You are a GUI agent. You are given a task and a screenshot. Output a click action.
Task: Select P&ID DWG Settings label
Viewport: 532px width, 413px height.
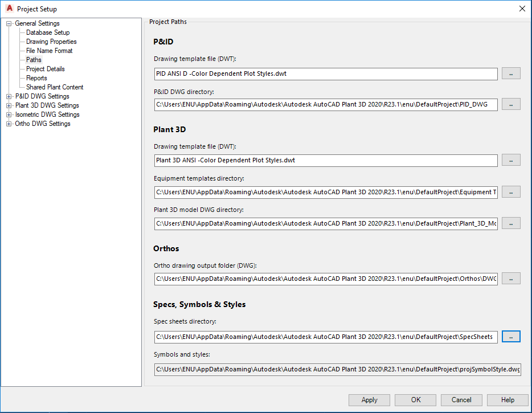(x=42, y=96)
